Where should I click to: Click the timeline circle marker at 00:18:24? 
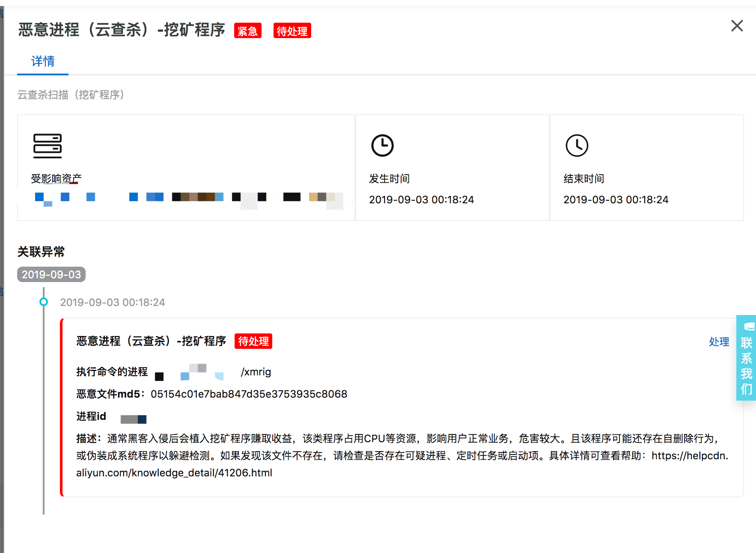pyautogui.click(x=44, y=302)
